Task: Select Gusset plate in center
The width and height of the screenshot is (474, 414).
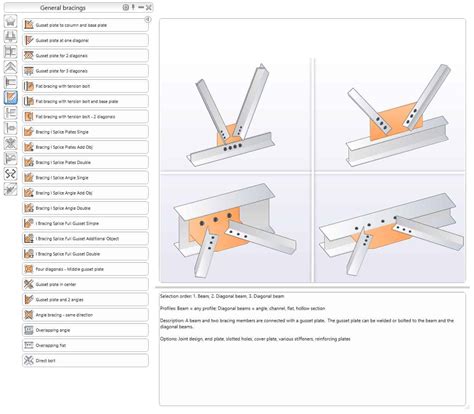Action: click(85, 284)
